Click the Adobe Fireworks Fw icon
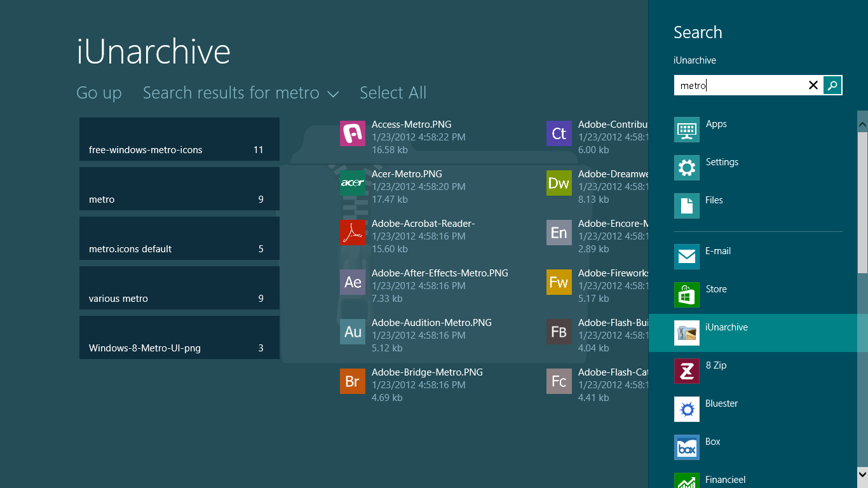 [x=559, y=282]
